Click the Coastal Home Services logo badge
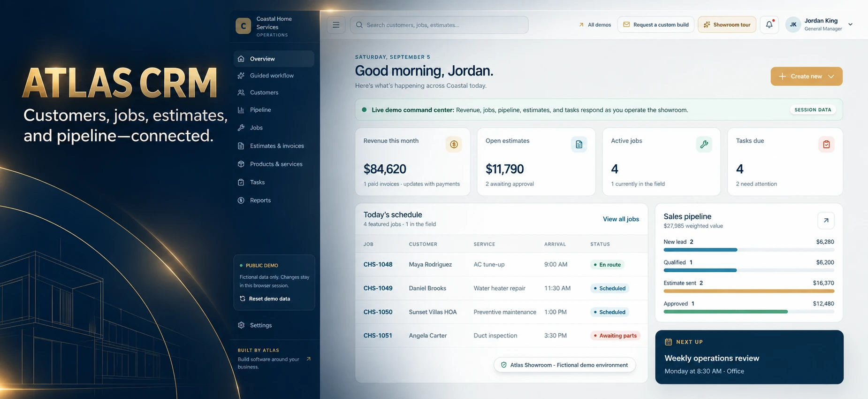Viewport: 868px width, 399px height. pos(243,26)
